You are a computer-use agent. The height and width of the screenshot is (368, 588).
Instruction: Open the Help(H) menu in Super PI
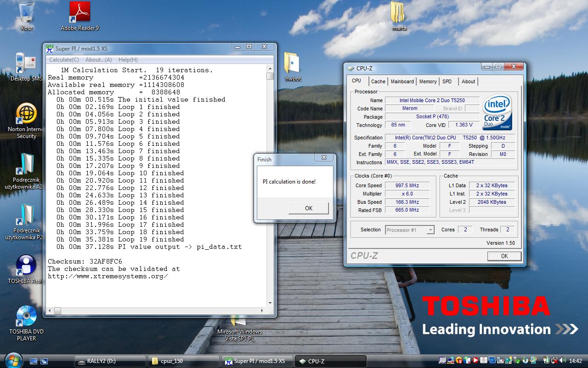point(128,60)
